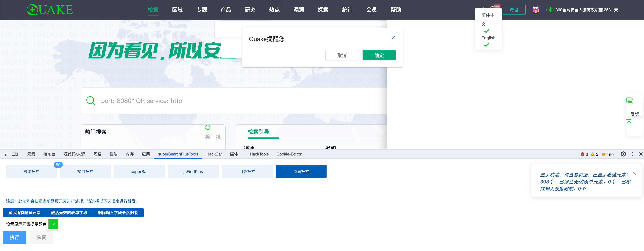Activate the DevTools inspect element picker icon

pos(6,154)
